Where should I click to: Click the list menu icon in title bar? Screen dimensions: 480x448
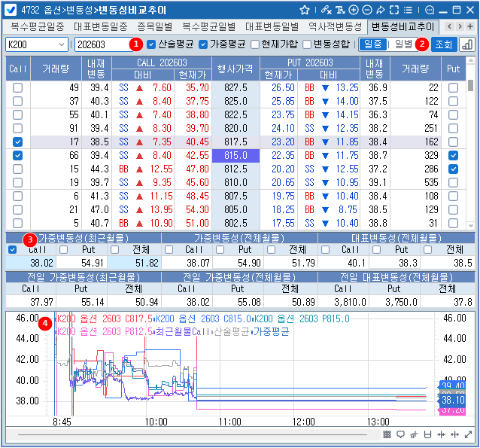pyautogui.click(x=407, y=10)
